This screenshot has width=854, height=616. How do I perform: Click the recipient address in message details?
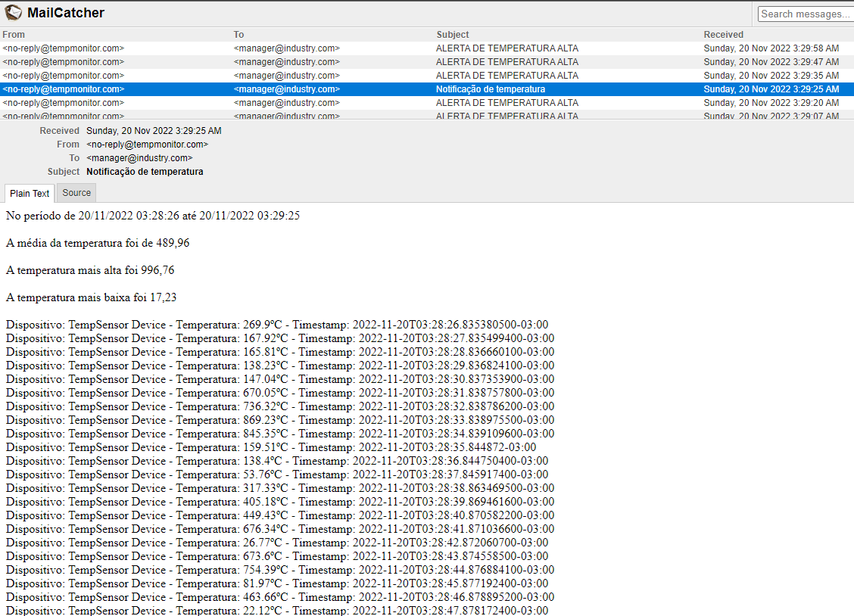[x=139, y=158]
